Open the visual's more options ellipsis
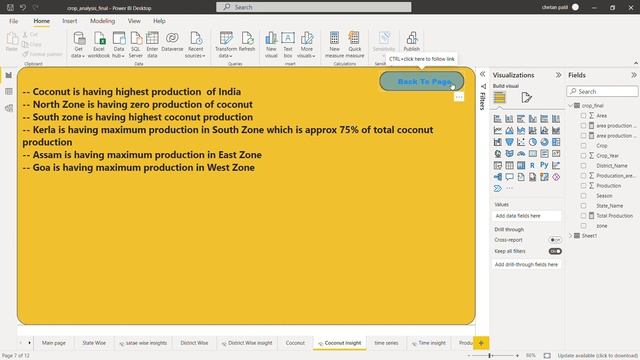The height and width of the screenshot is (360, 640). pyautogui.click(x=459, y=97)
